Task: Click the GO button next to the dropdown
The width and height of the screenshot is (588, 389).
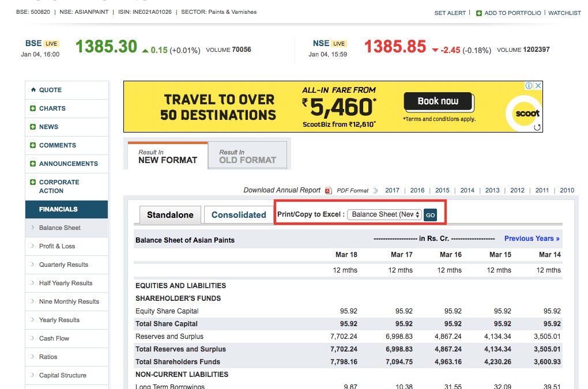Action: coord(430,215)
